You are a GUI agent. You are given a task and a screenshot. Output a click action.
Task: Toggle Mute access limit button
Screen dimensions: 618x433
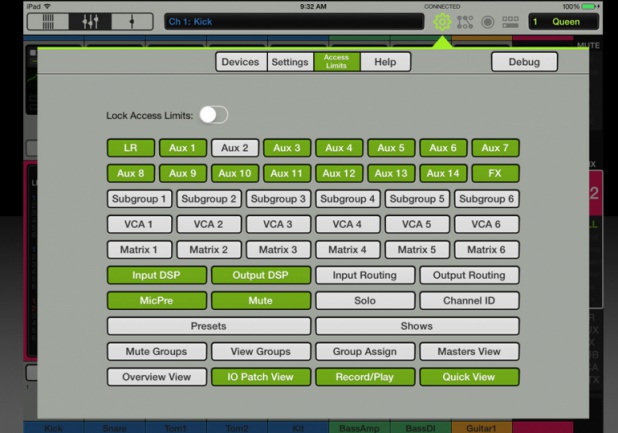click(x=261, y=301)
